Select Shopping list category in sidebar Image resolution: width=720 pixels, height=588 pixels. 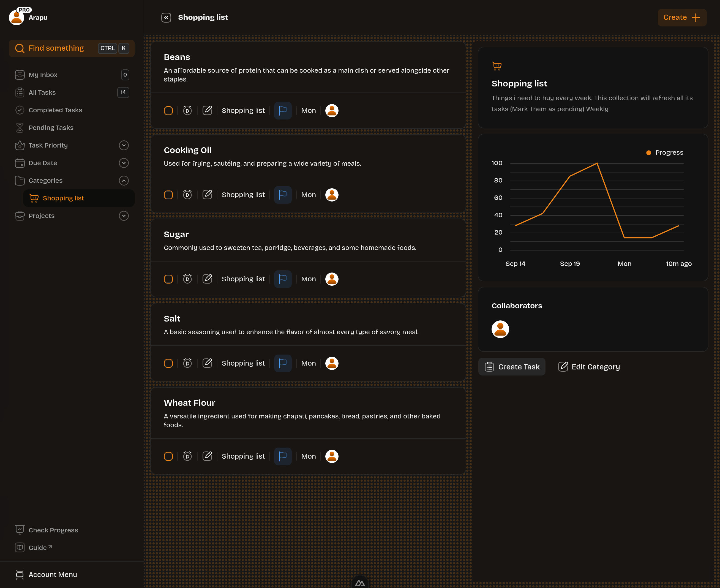[78, 198]
